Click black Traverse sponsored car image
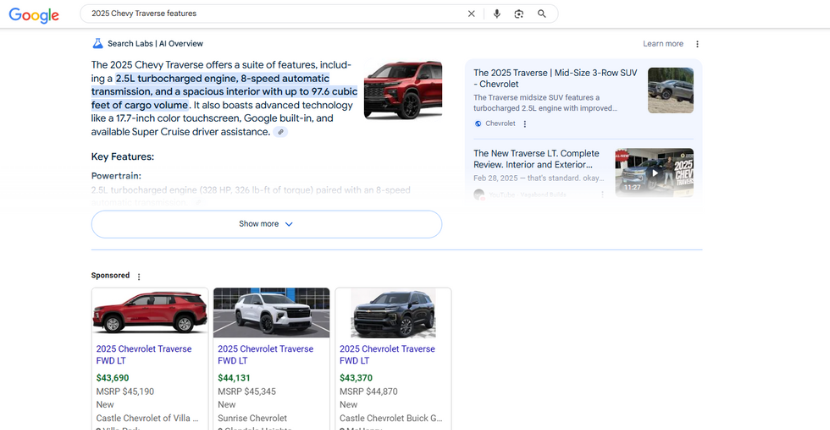This screenshot has height=430, width=830. 393,312
